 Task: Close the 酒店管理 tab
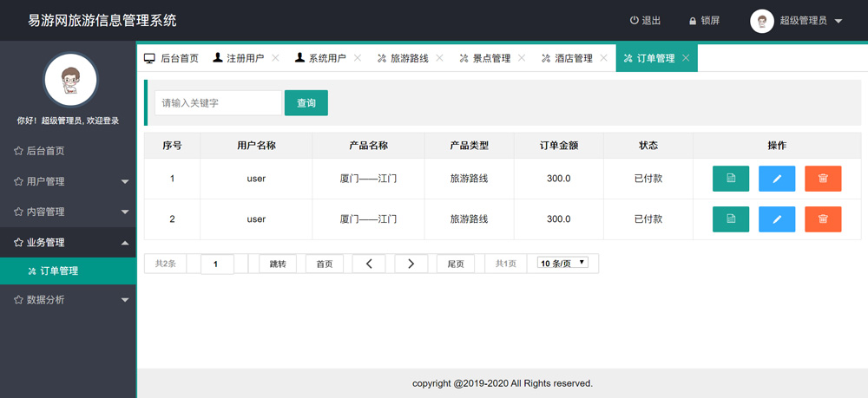[x=603, y=58]
